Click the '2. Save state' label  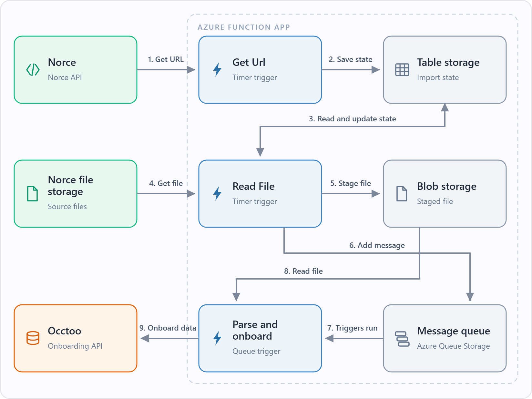pyautogui.click(x=351, y=59)
